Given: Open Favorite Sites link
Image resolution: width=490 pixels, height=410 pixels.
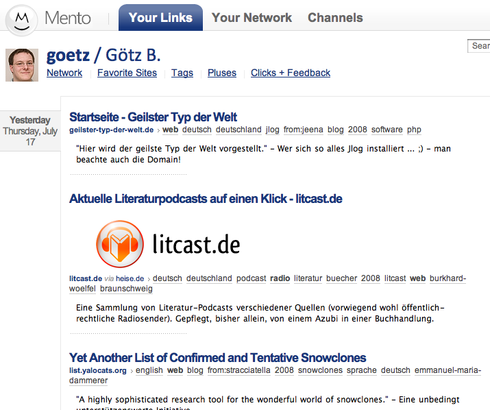Looking at the screenshot, I should [x=127, y=73].
